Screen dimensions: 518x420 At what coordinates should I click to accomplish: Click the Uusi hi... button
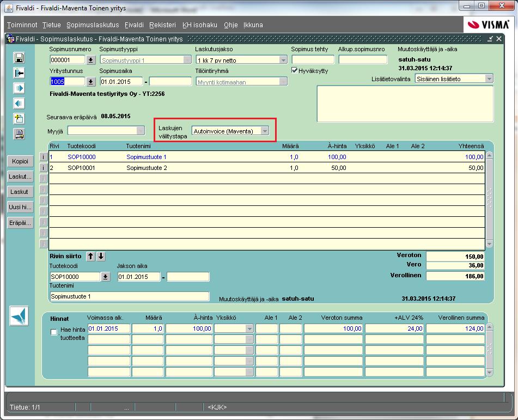click(20, 207)
